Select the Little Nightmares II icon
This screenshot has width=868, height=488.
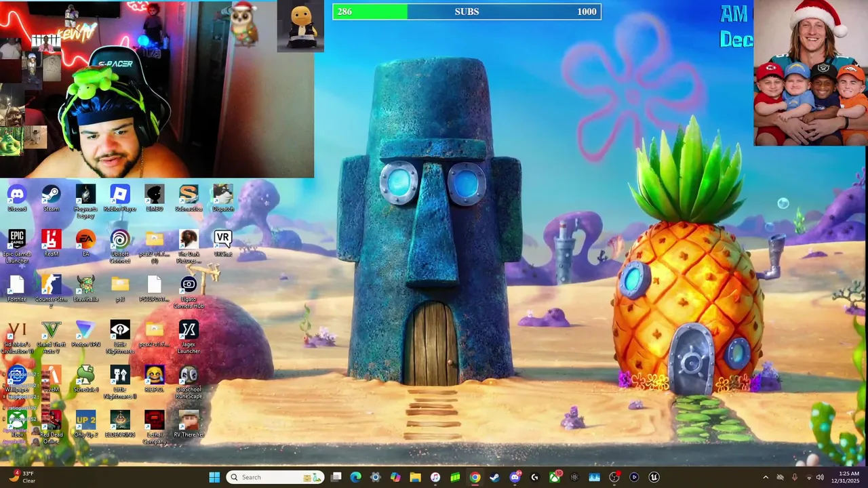click(x=120, y=383)
